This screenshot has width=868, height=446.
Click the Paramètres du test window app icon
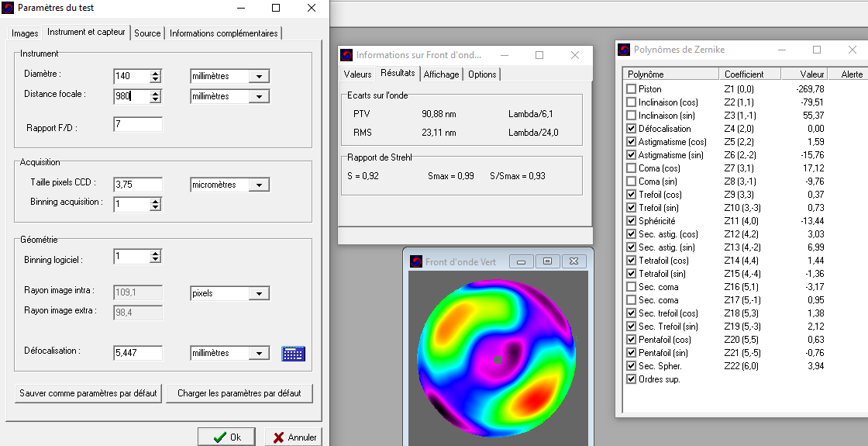click(x=9, y=8)
